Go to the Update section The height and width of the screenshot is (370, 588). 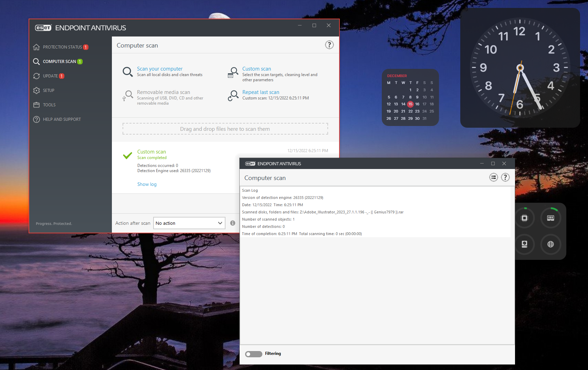(49, 76)
